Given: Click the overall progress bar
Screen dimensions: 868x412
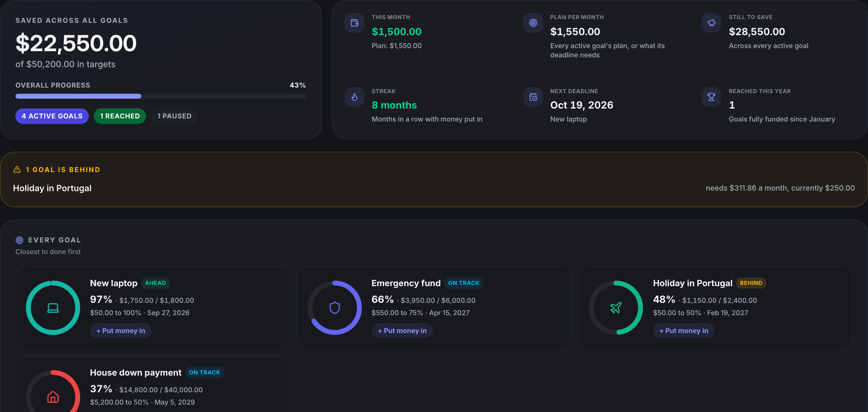Looking at the screenshot, I should point(161,97).
